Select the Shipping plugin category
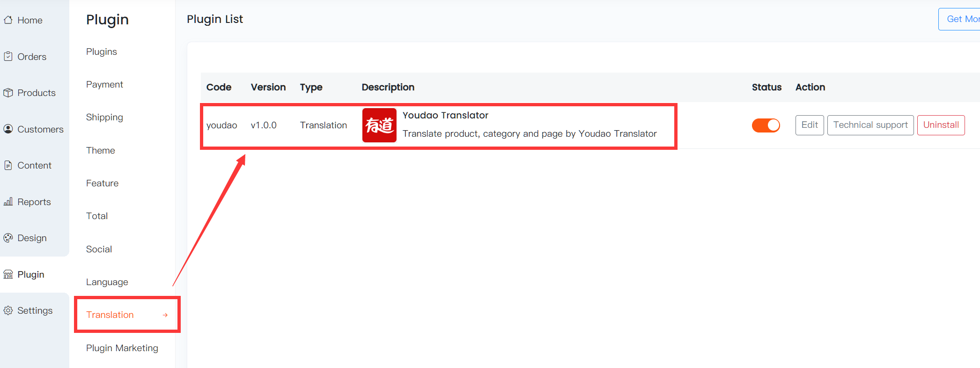The width and height of the screenshot is (980, 368). pos(104,117)
